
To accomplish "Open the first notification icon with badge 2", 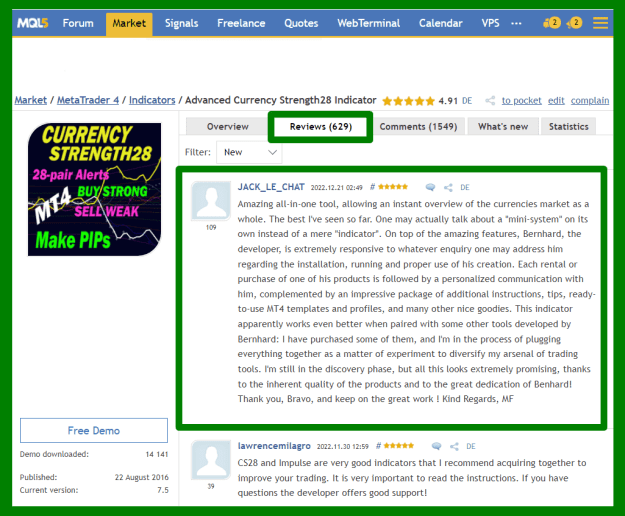I will pos(552,23).
